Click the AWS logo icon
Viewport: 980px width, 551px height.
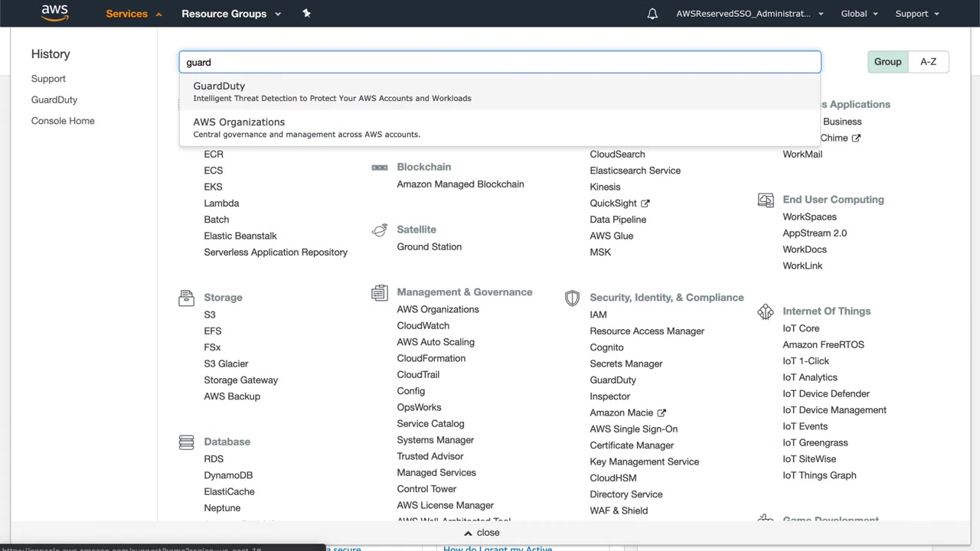(54, 13)
